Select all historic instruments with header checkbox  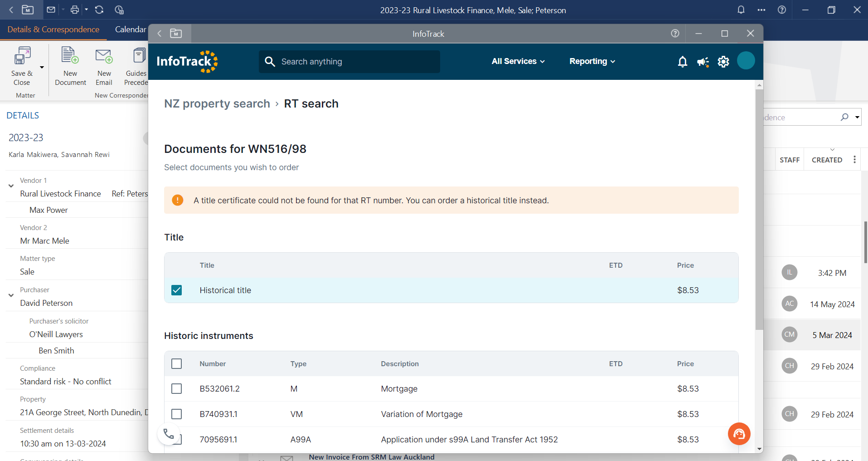[x=176, y=363]
